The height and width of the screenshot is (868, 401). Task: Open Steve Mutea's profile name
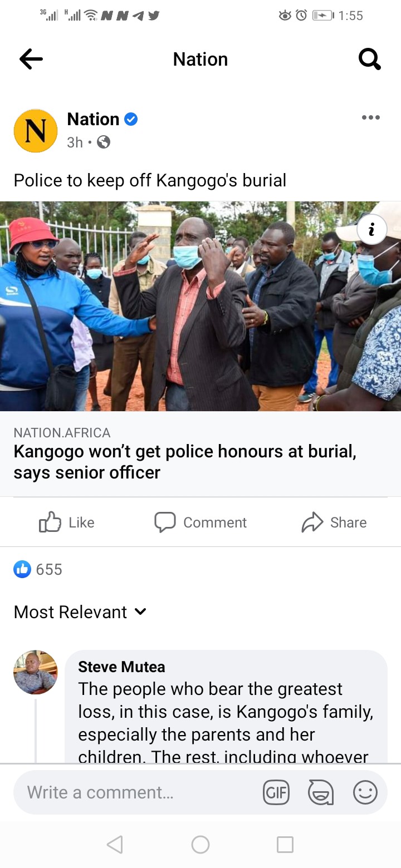point(121,667)
